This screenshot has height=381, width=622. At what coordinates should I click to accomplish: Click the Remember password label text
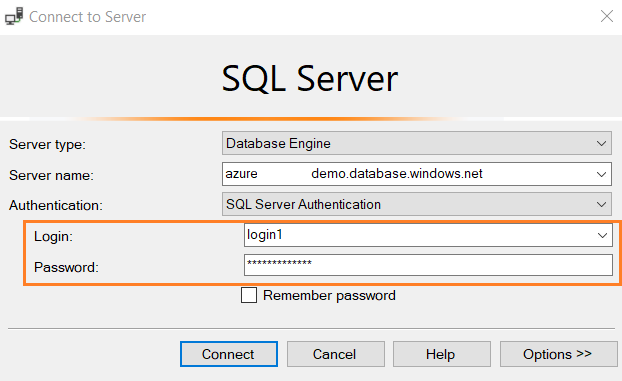tap(329, 296)
